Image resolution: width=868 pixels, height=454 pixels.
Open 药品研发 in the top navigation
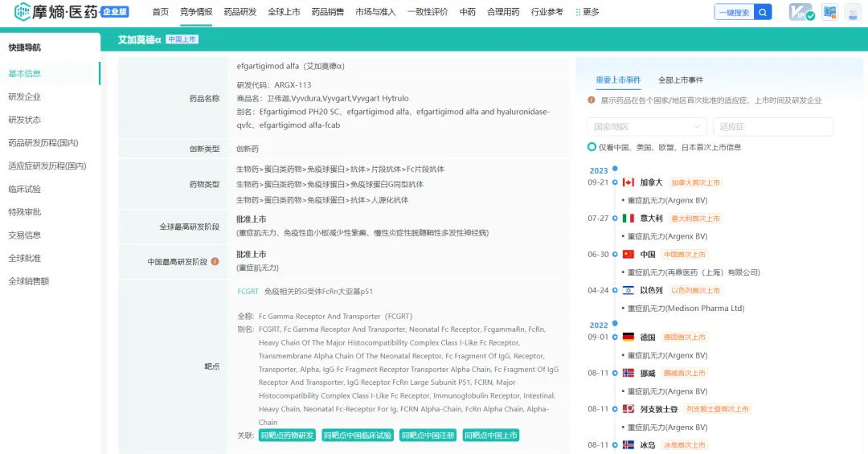[x=240, y=12]
